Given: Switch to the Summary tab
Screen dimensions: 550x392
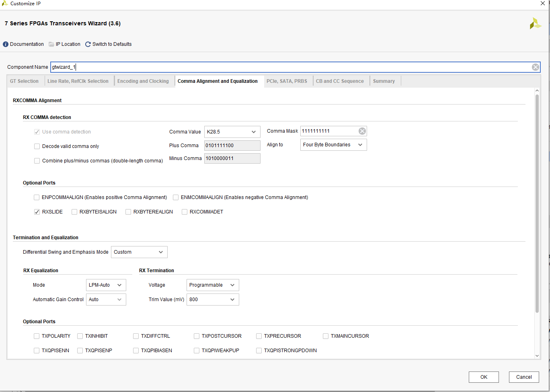Looking at the screenshot, I should point(384,81).
